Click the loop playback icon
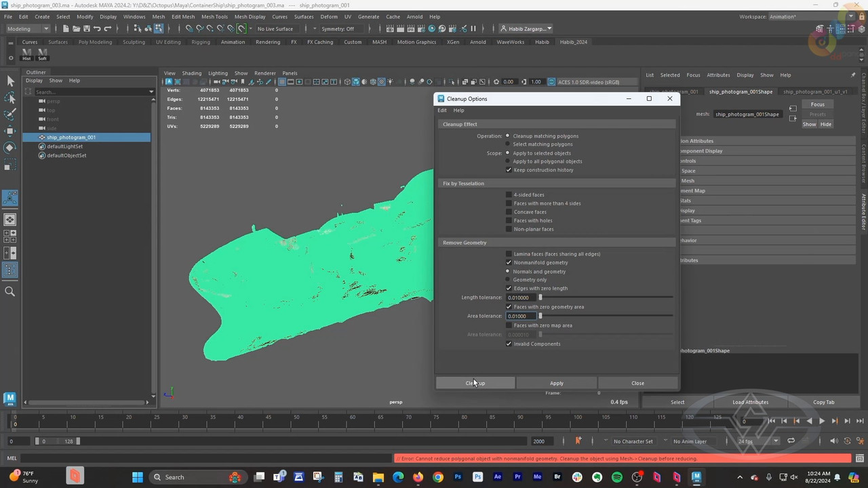 pyautogui.click(x=791, y=441)
